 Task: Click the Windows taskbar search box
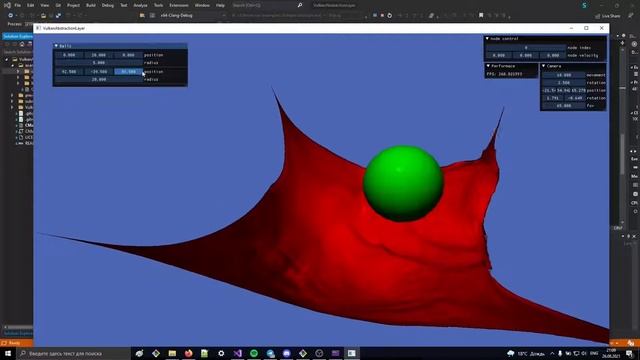pos(73,353)
